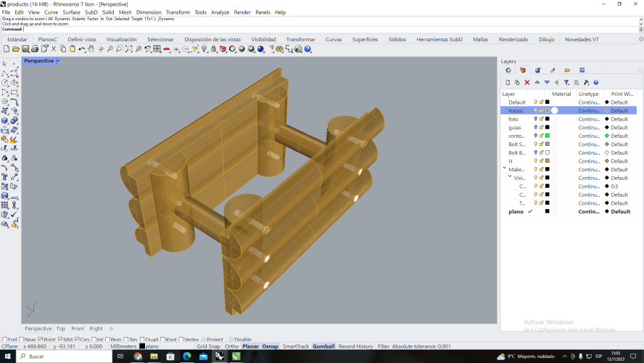Switch to the Sólidos toolbar tab
Viewport: 644px width, 363px height.
click(x=397, y=39)
